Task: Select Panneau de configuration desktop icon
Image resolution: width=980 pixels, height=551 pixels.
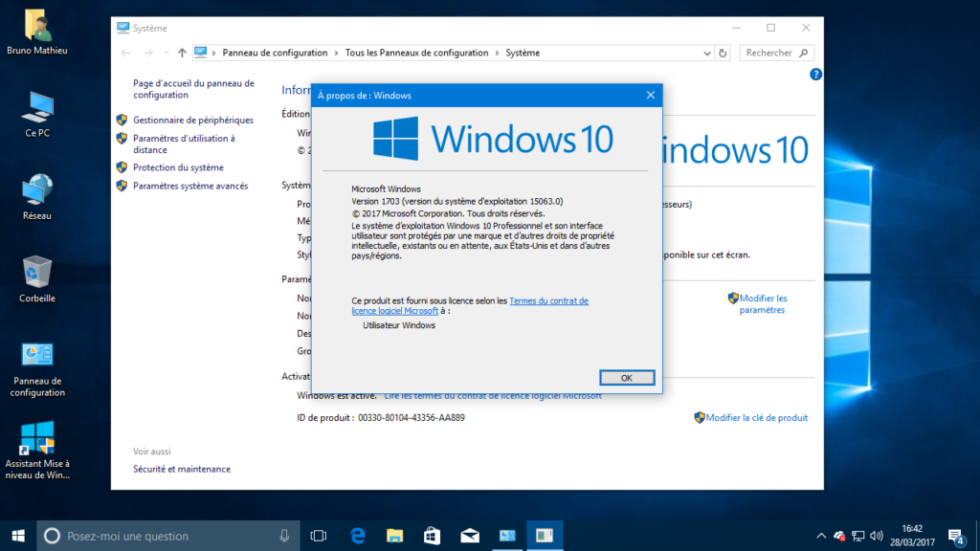Action: pos(37,369)
